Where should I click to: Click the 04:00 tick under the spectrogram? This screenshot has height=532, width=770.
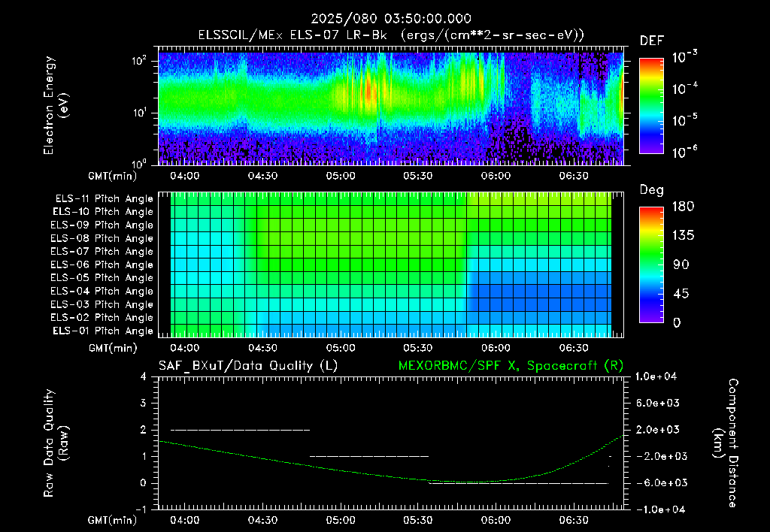tap(185, 176)
